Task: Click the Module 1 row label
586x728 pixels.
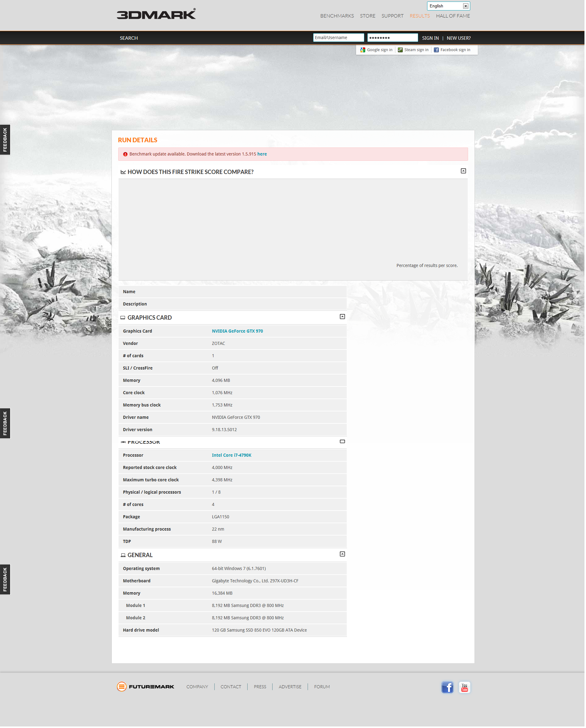Action: point(135,606)
